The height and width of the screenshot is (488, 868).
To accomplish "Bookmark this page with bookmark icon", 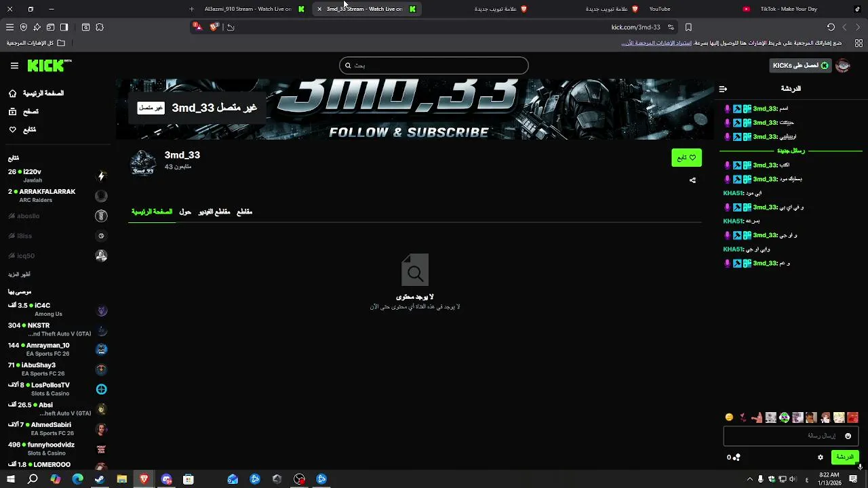I will [x=688, y=27].
